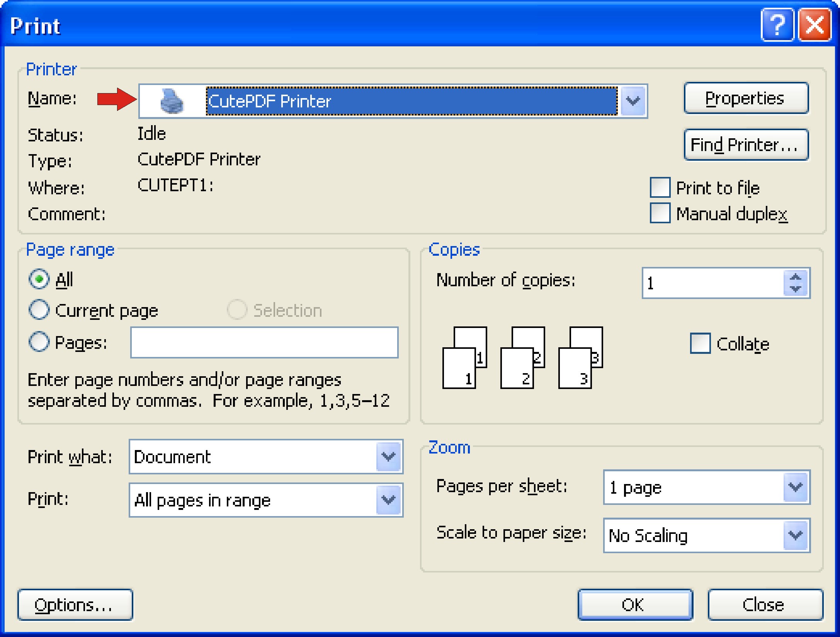Select the Pages radio button

39,342
